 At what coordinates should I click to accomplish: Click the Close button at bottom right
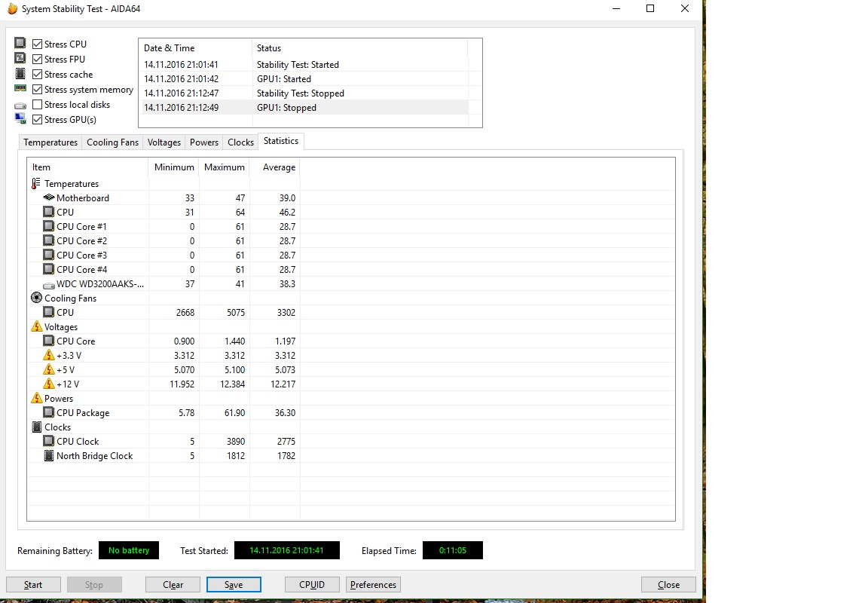pos(668,585)
